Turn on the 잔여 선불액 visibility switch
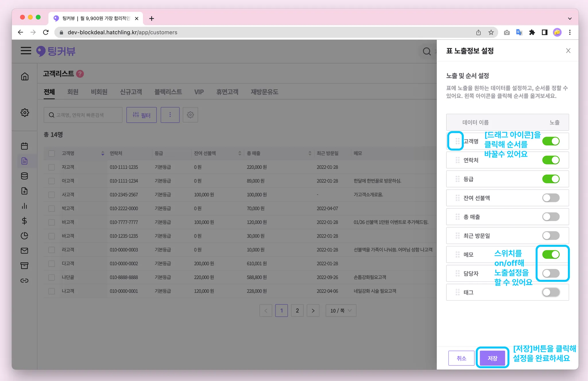Image resolution: width=588 pixels, height=381 pixels. 550,198
